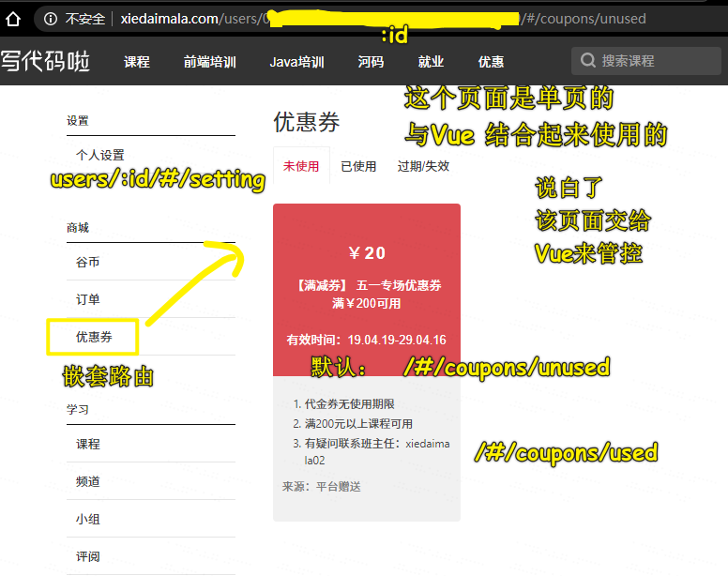Open 个人设置 in the sidebar
This screenshot has width=728, height=576.
[100, 155]
